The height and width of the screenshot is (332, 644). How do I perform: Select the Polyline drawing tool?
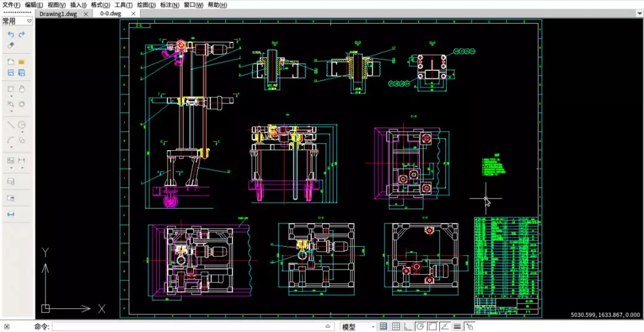coord(22,140)
